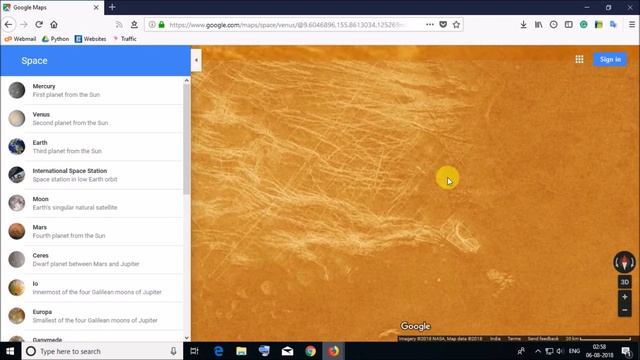This screenshot has width=640, height=360.
Task: Click the taskbar microphone icon
Action: click(173, 351)
